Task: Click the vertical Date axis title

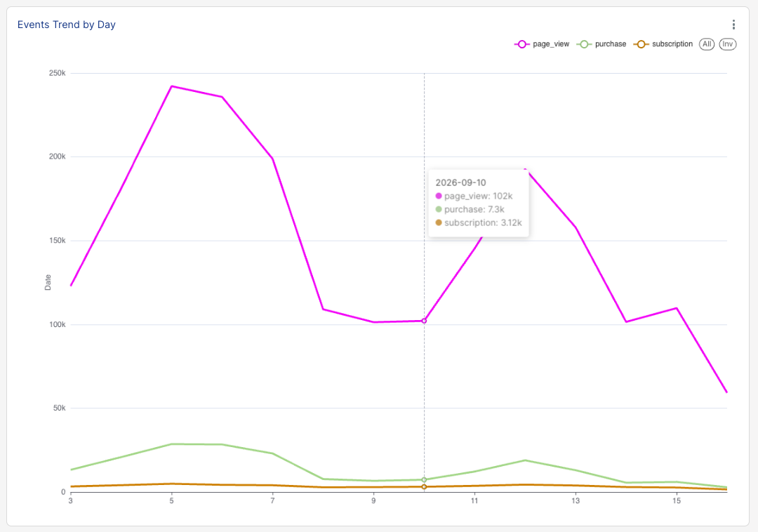Action: pos(48,282)
